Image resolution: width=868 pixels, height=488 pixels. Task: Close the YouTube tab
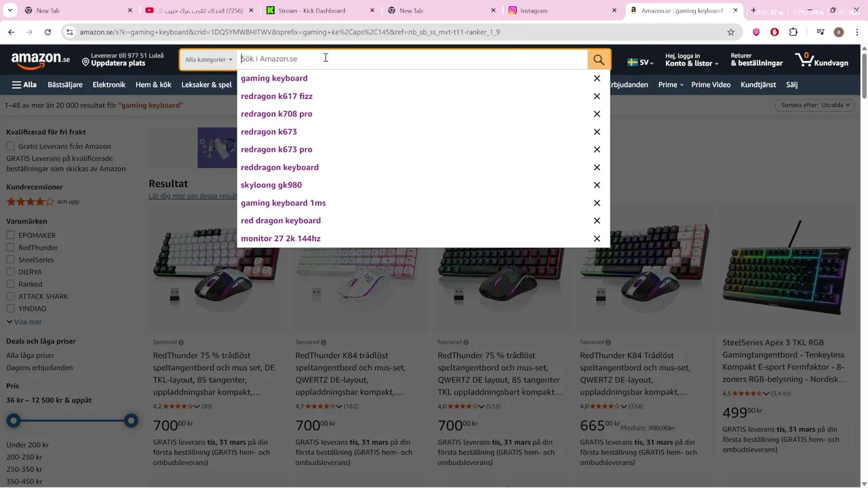pyautogui.click(x=251, y=10)
